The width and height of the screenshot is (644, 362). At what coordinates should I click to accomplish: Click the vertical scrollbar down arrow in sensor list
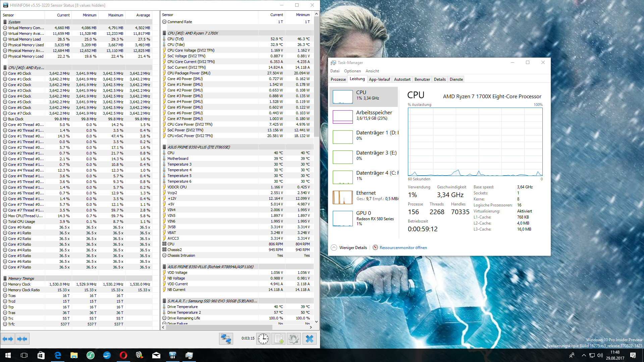[x=316, y=322]
